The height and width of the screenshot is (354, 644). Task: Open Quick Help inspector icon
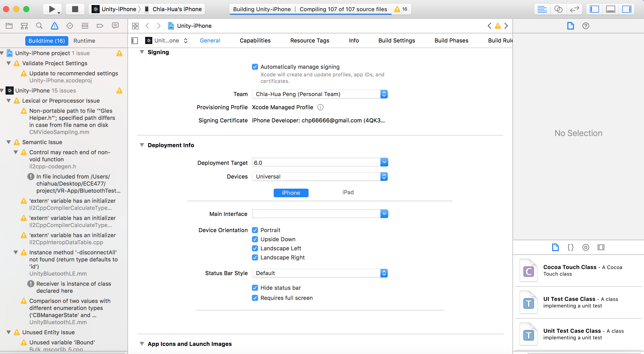(x=586, y=26)
